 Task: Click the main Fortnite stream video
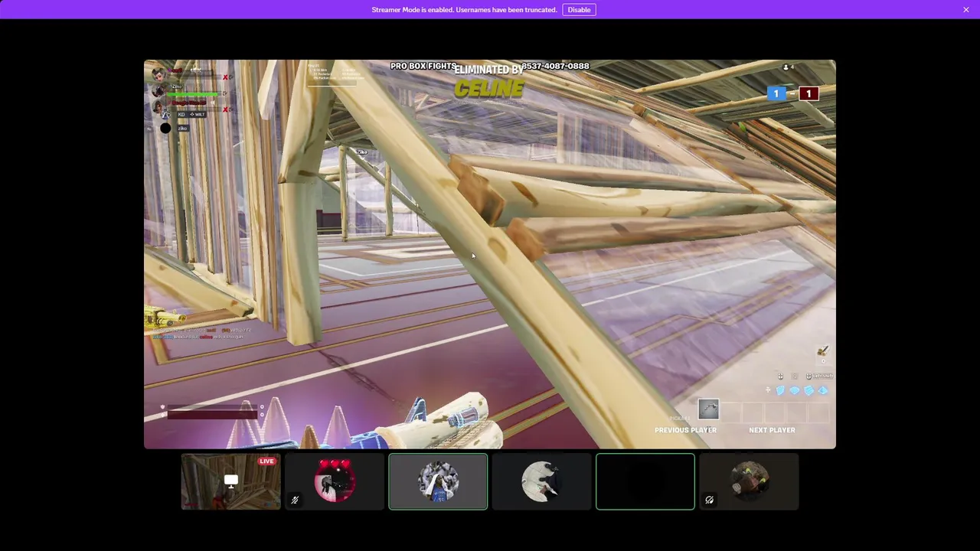coord(490,254)
